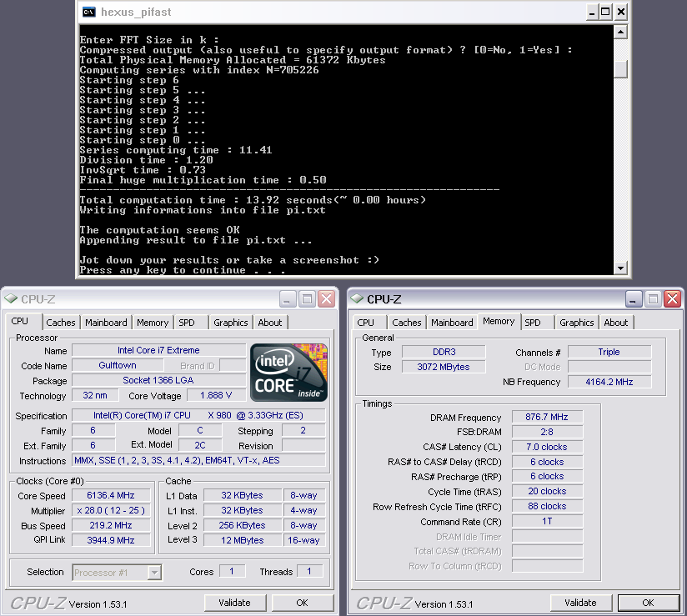Click the Multiplier value x 28.0
This screenshot has width=687, height=616.
click(x=111, y=510)
